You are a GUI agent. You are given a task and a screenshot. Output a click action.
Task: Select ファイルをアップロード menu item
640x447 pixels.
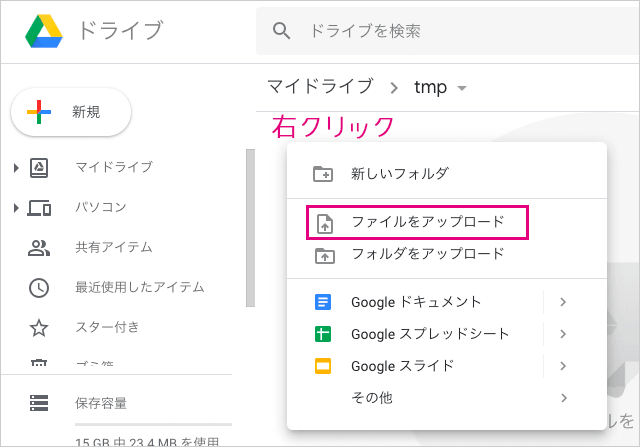click(x=447, y=222)
